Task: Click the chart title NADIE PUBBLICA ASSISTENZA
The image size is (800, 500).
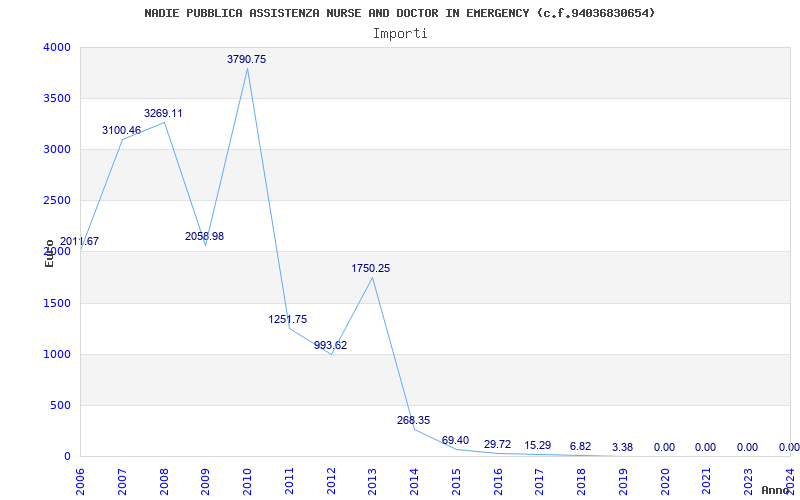Action: coord(400,13)
